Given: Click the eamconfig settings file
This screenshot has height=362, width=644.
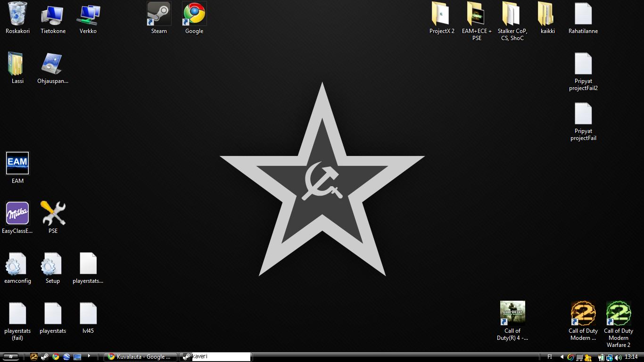Looking at the screenshot, I should pyautogui.click(x=17, y=264).
